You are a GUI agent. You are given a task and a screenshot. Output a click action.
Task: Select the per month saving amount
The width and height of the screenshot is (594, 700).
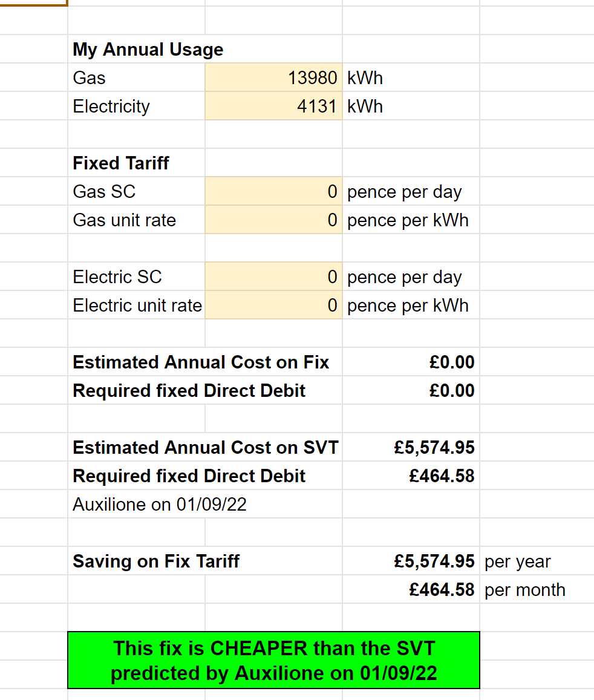pos(442,590)
